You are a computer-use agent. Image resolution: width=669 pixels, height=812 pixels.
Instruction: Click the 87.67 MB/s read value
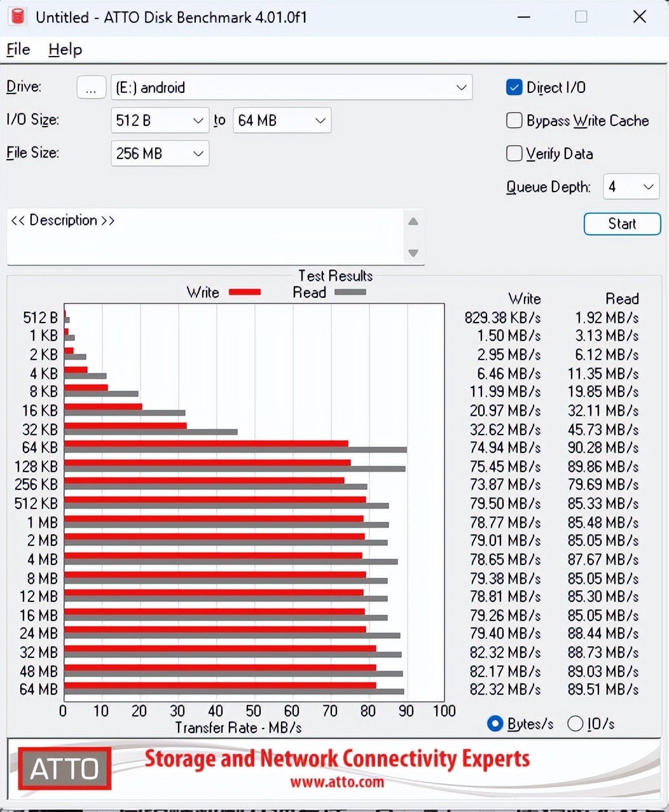coord(603,559)
